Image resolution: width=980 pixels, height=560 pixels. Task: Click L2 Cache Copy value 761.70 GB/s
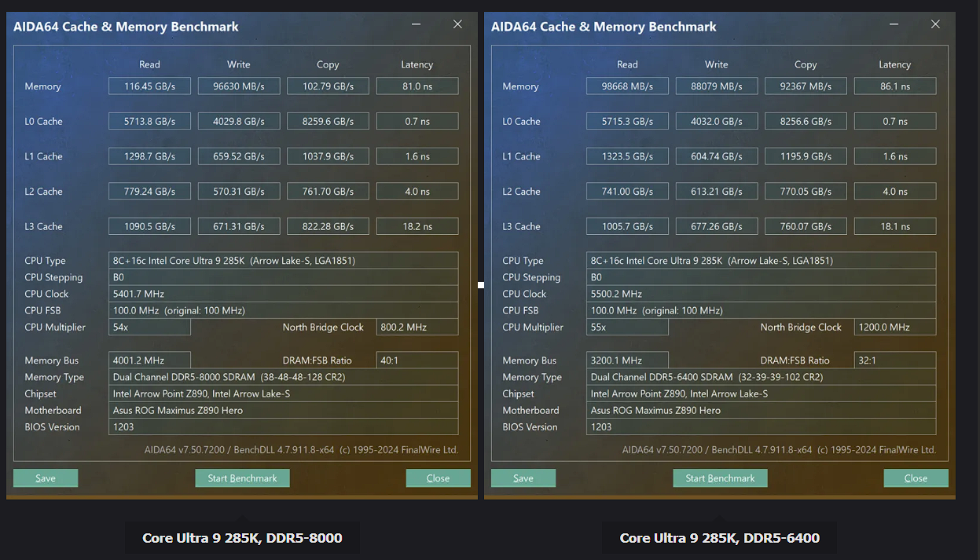click(328, 191)
